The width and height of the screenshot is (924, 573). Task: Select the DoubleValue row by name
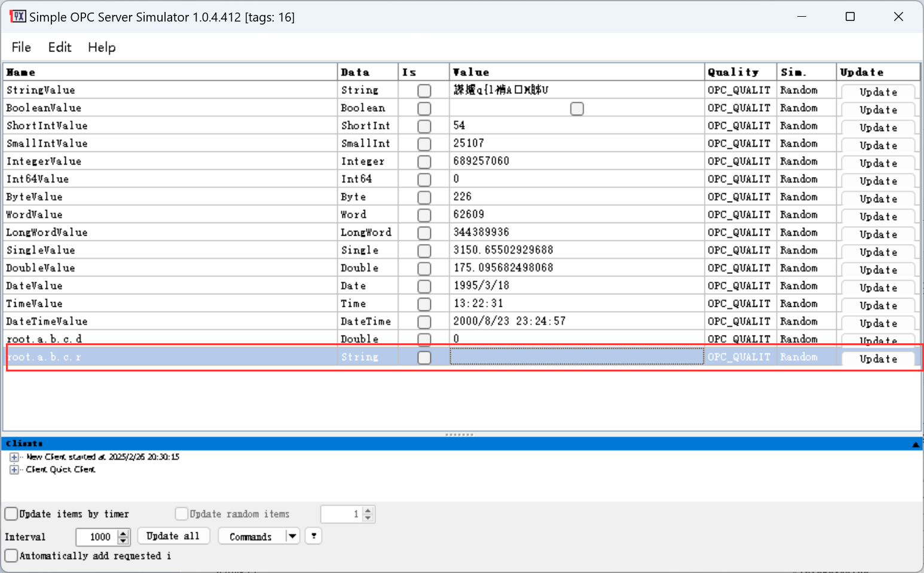click(41, 268)
